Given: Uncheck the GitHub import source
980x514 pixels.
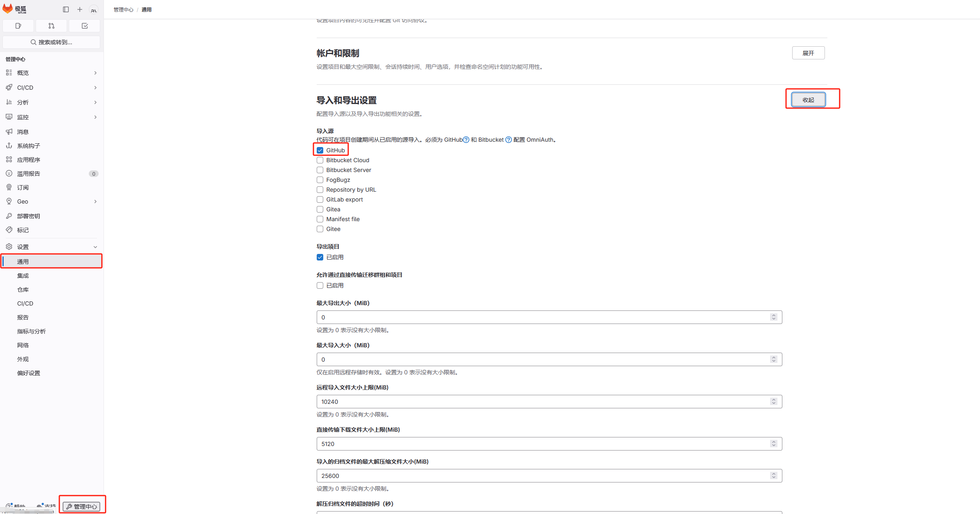Looking at the screenshot, I should click(320, 150).
